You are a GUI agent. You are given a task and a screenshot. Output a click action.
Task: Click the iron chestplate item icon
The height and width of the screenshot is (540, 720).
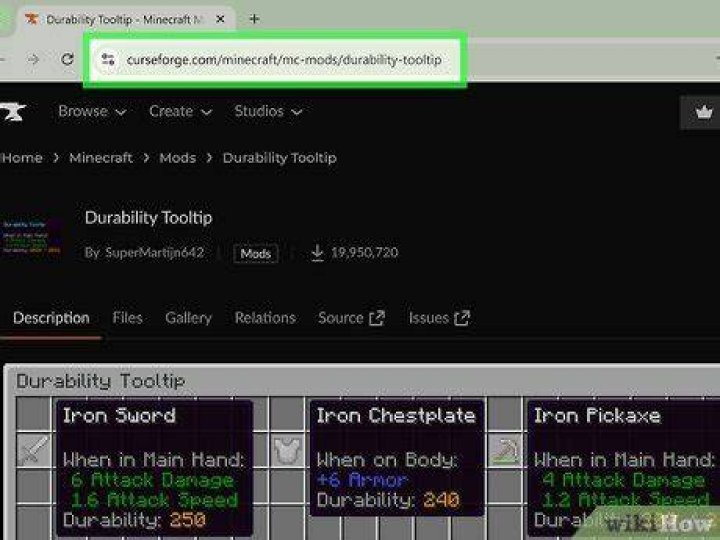point(287,450)
